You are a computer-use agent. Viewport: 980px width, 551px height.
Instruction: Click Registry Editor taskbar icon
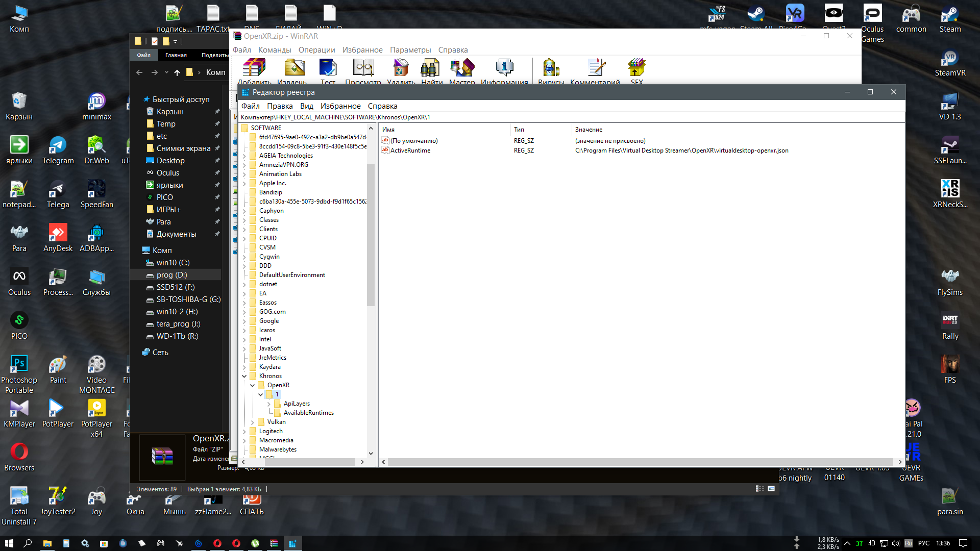coord(292,543)
